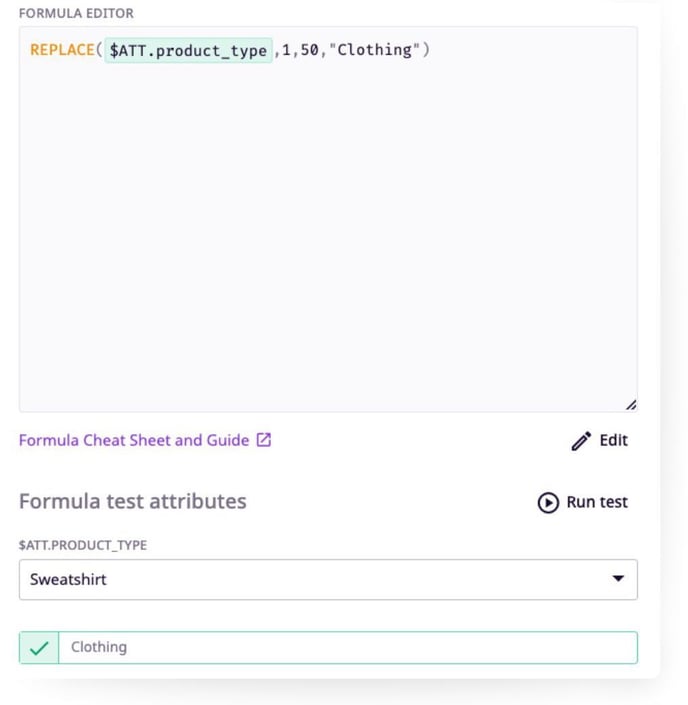Open Formula Cheat Sheet and Guide link

(134, 440)
